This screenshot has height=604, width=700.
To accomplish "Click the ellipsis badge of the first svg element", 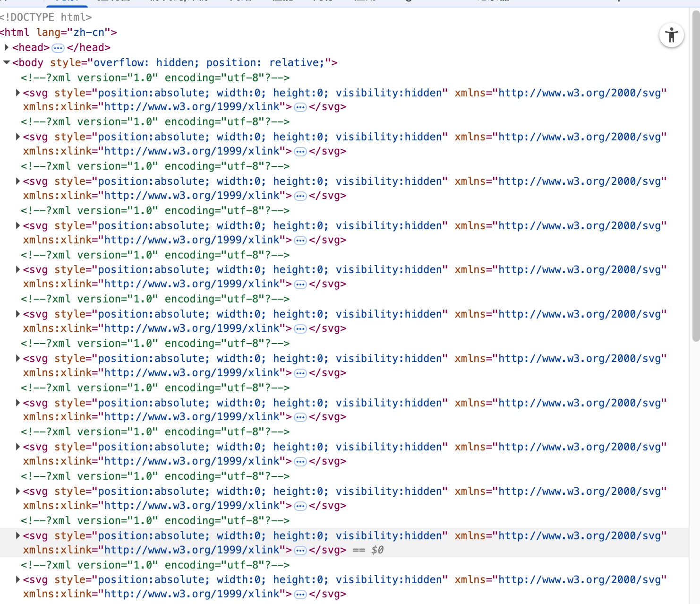I will (x=300, y=107).
